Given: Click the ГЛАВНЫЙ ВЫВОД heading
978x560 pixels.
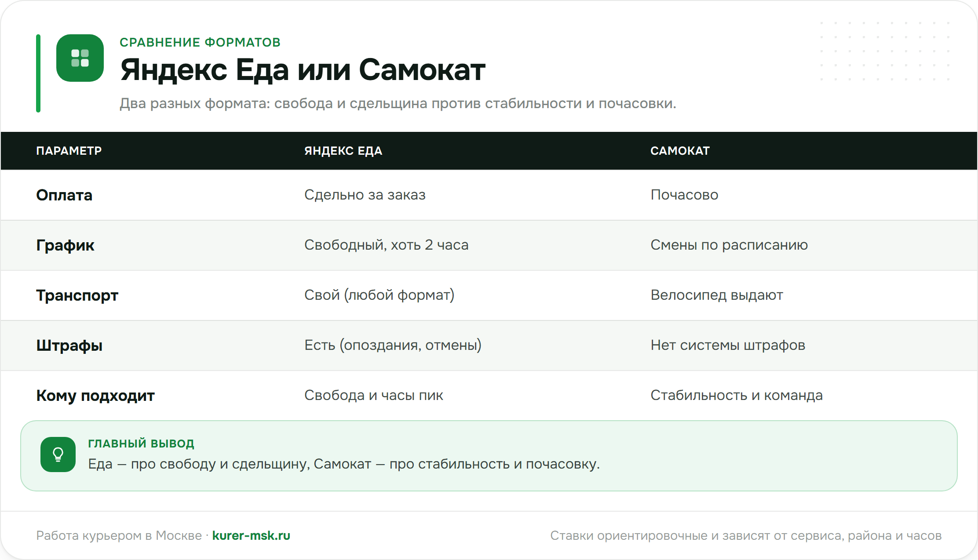Looking at the screenshot, I should [x=141, y=444].
